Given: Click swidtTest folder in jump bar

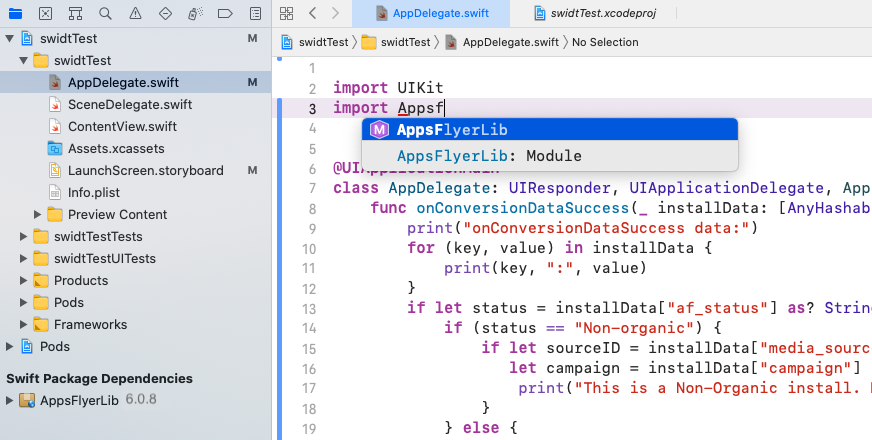Looking at the screenshot, I should pos(396,42).
